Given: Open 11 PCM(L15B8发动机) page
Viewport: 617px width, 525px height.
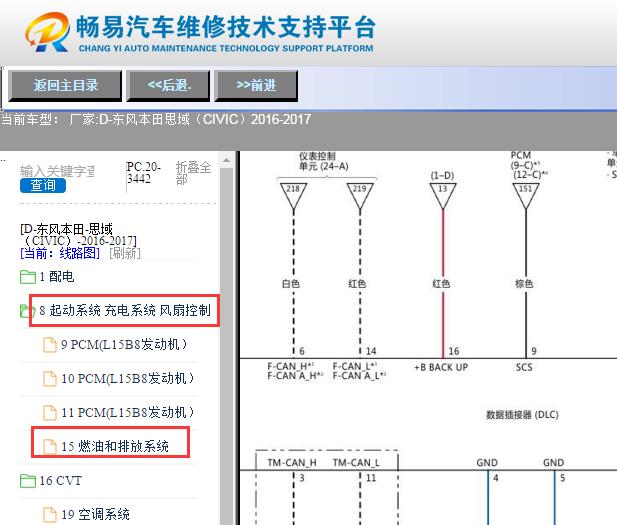Looking at the screenshot, I should click(128, 412).
